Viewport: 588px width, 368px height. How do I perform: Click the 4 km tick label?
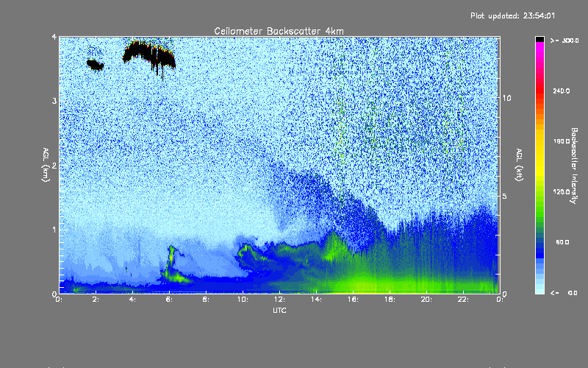(x=54, y=37)
